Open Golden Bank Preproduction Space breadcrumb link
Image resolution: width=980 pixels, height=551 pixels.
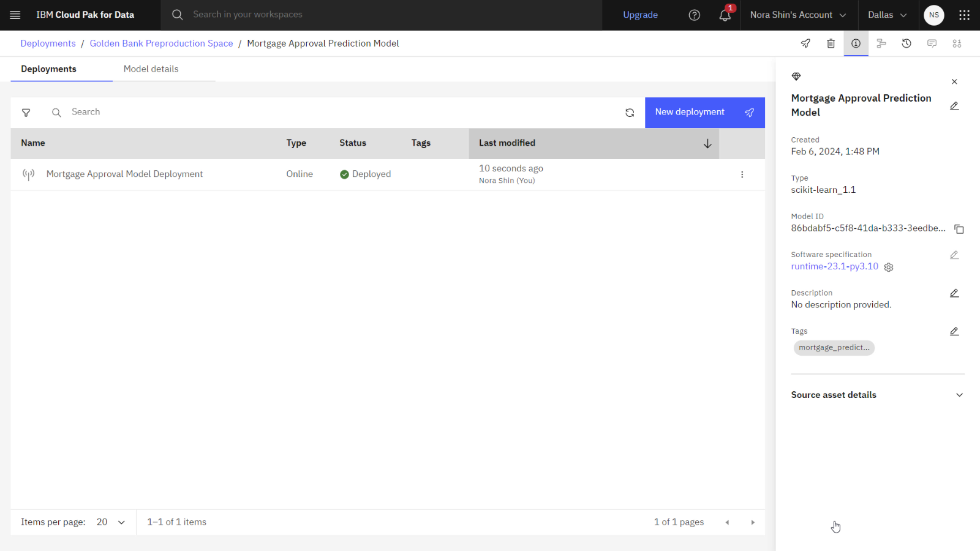(161, 43)
